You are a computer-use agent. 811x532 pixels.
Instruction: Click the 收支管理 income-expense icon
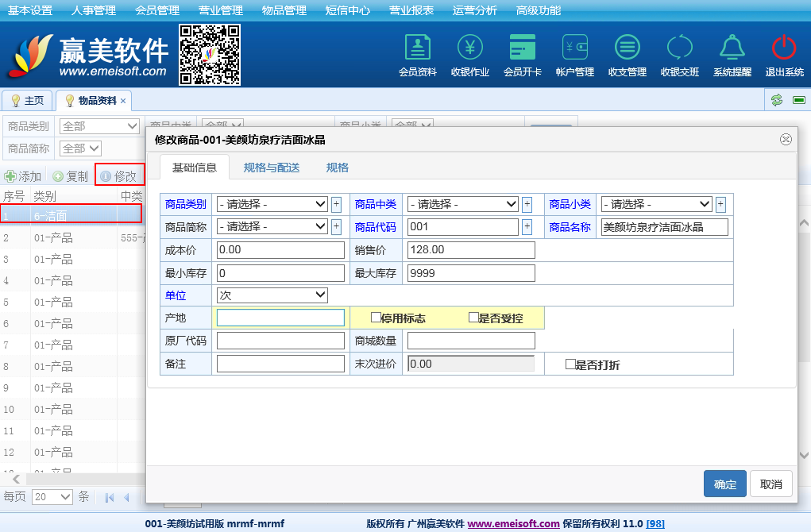pos(627,48)
